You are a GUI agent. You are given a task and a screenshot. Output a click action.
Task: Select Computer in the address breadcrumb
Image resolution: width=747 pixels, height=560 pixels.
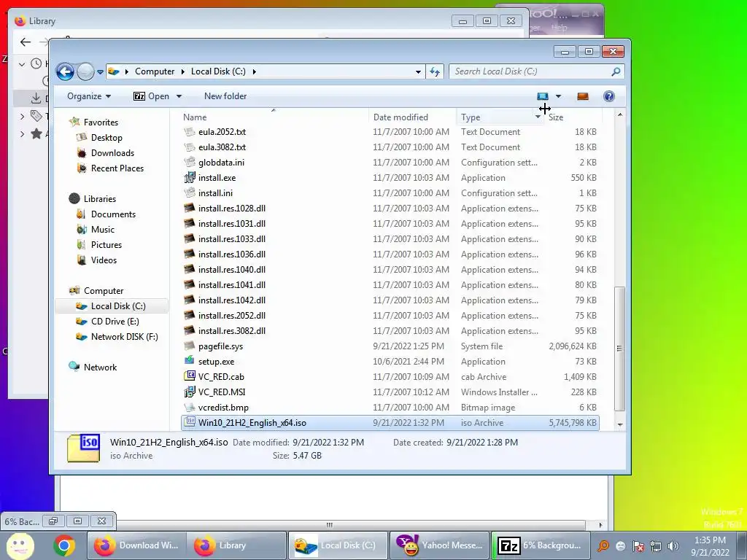155,71
